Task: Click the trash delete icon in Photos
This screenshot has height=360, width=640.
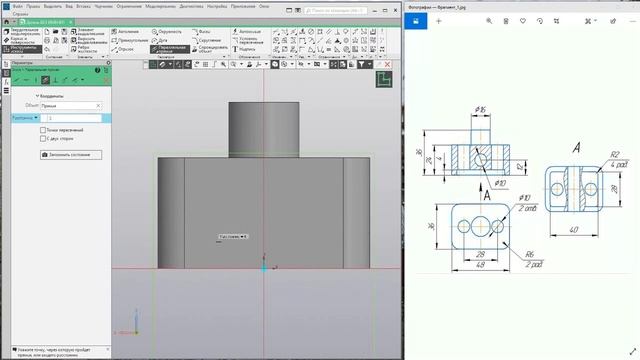Action: click(506, 21)
